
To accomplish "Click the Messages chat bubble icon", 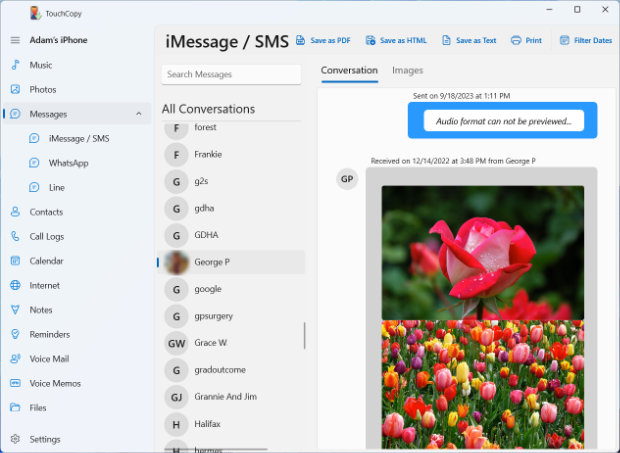I will pos(15,114).
